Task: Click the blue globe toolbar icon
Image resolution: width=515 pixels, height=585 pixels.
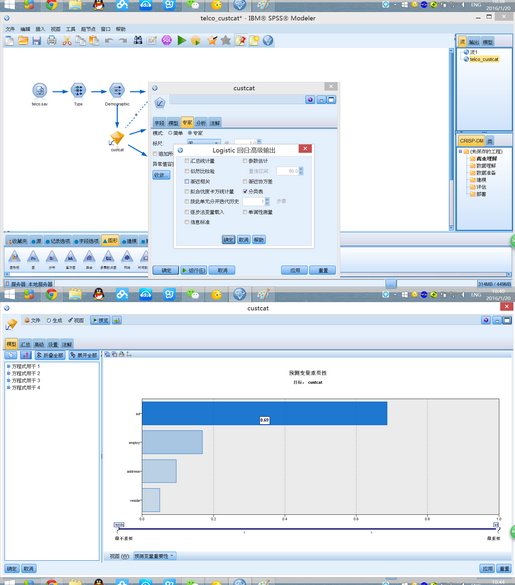Action: pos(268,40)
